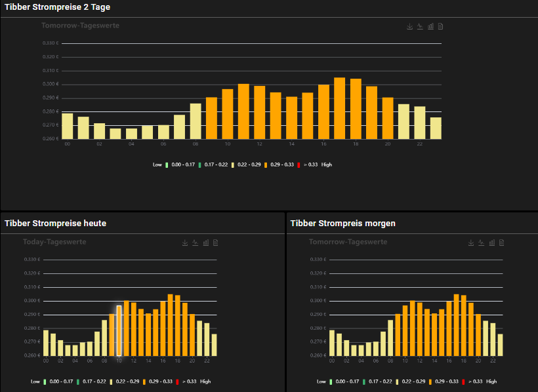Screen dimensions: 538x392
Task: Click "Tomorrow-Tageswerte" heading in the 2 Tage panel
Action: click(x=80, y=26)
